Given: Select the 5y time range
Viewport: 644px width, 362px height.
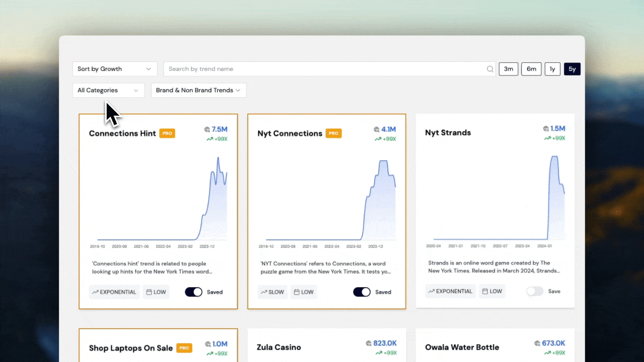Looking at the screenshot, I should click(573, 69).
